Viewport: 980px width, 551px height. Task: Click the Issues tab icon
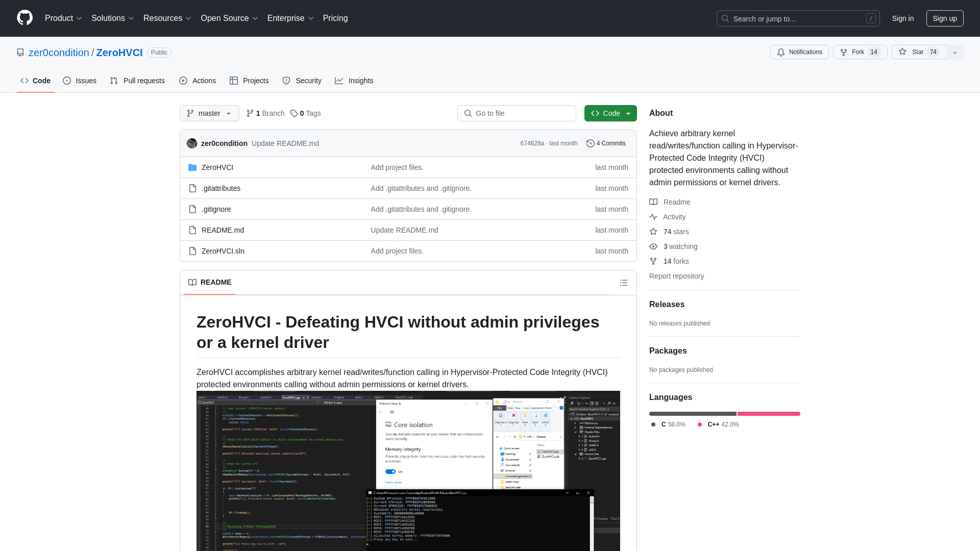(x=67, y=80)
